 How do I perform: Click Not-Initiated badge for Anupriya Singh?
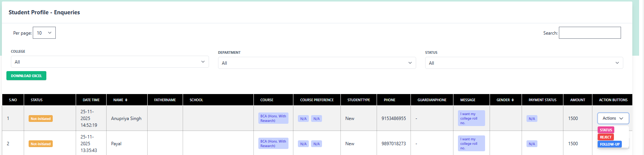tap(41, 119)
